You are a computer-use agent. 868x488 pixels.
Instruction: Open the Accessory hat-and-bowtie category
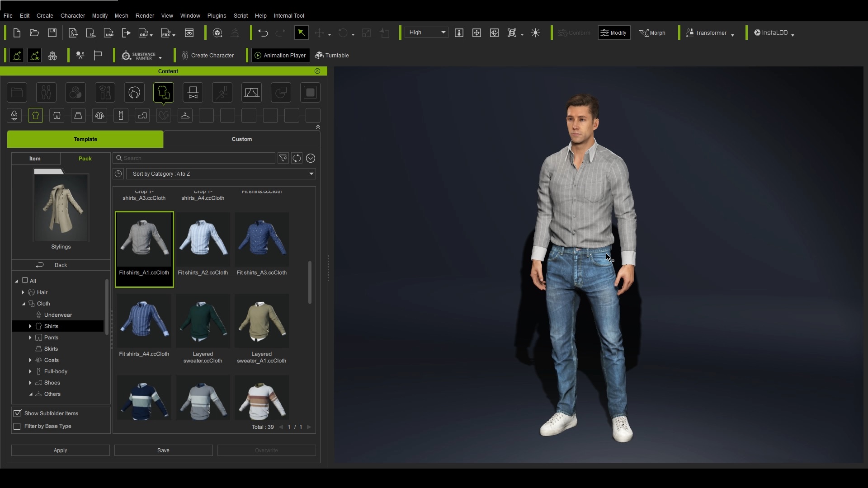(x=193, y=93)
